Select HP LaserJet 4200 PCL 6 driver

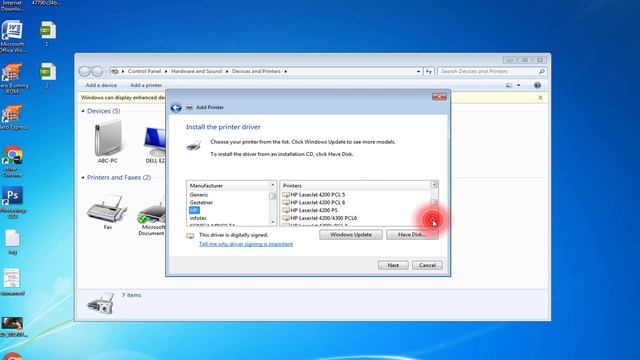click(313, 202)
